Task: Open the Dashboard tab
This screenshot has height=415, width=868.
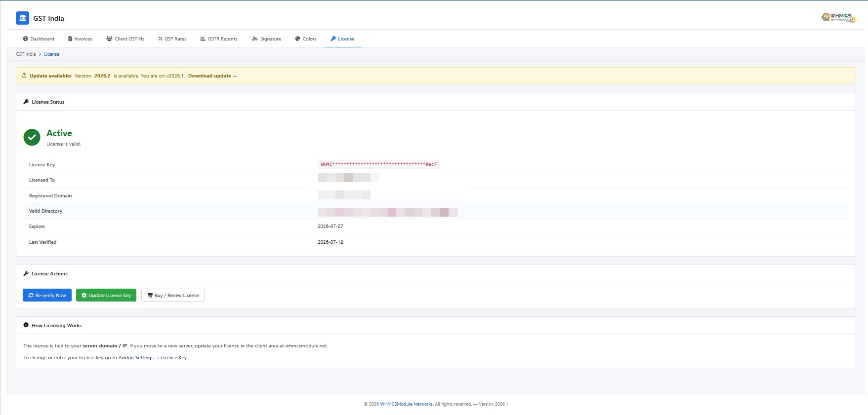Action: click(39, 38)
